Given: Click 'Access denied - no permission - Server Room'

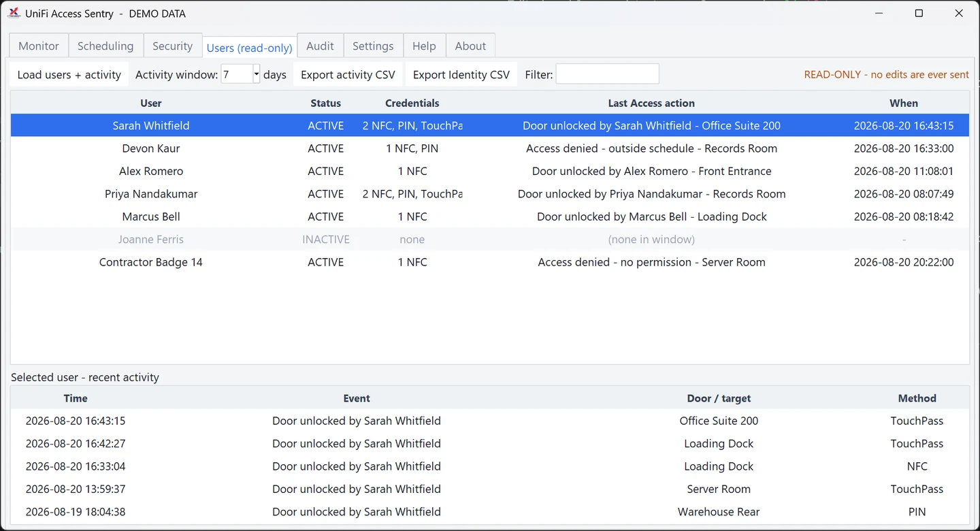Looking at the screenshot, I should point(651,262).
